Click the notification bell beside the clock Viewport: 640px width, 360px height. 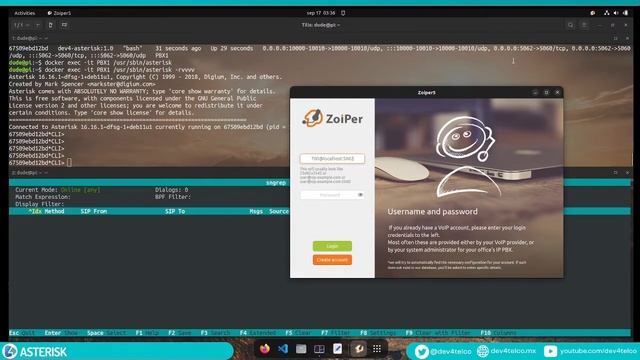tap(343, 13)
